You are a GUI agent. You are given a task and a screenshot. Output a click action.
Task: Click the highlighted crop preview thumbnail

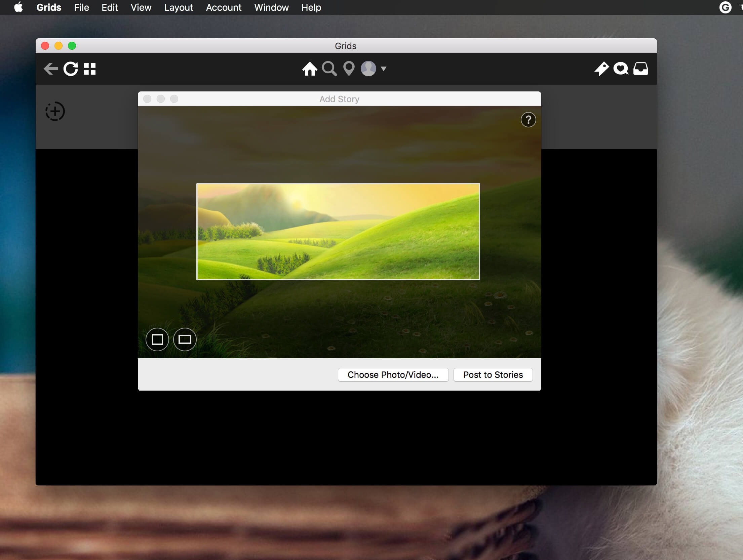(x=338, y=232)
